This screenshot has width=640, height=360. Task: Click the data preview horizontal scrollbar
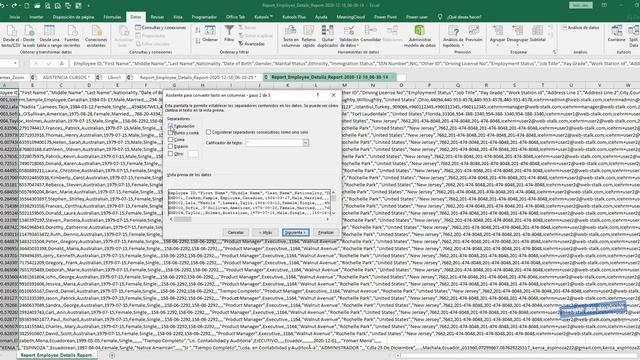click(x=249, y=219)
